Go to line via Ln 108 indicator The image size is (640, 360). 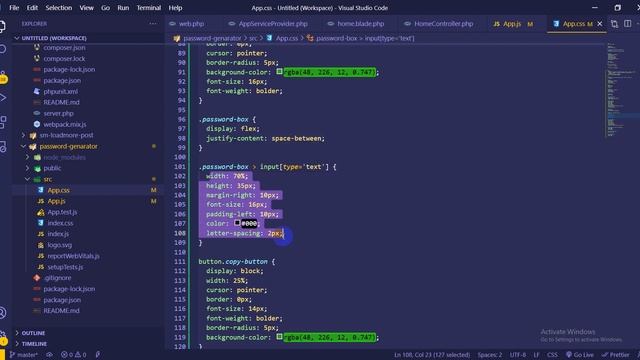(432, 355)
